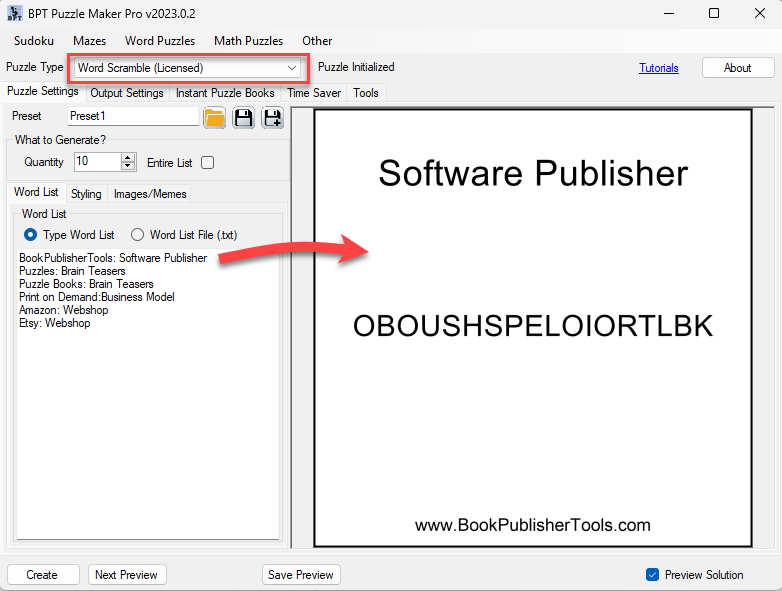
Task: Click the save preset floppy icon
Action: point(243,117)
